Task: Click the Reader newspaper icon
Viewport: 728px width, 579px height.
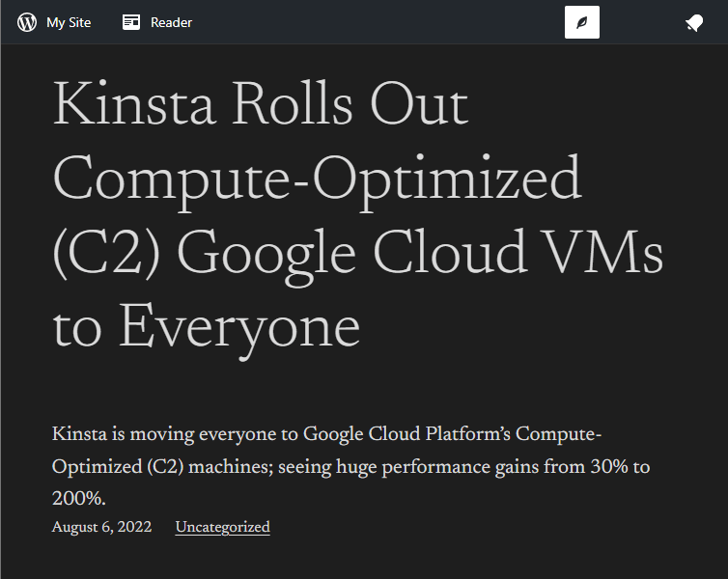Action: tap(131, 22)
